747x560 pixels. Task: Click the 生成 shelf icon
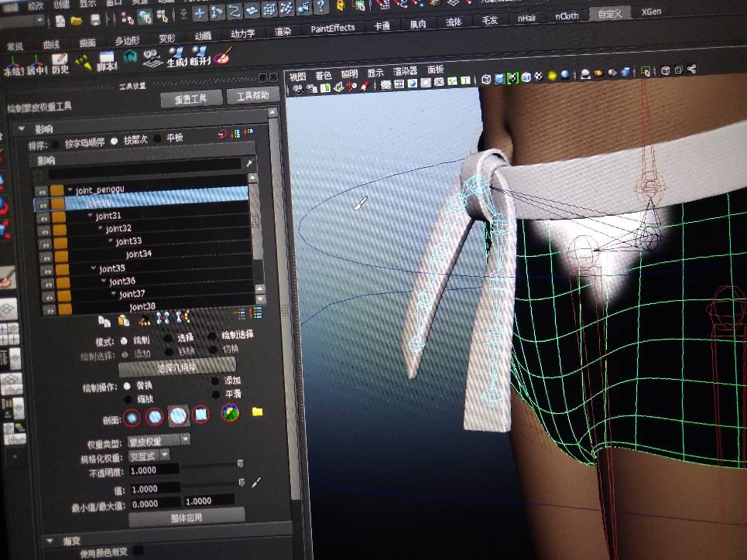176,57
